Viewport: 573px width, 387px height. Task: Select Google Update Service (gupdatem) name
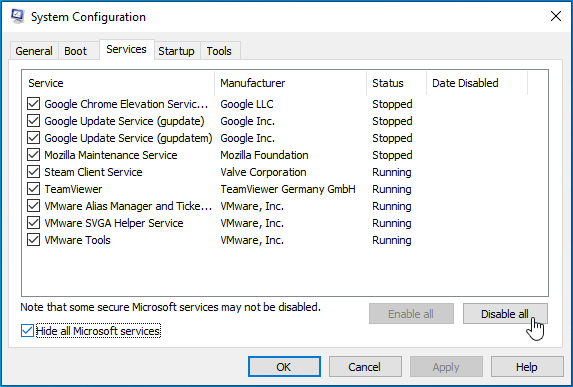(128, 138)
